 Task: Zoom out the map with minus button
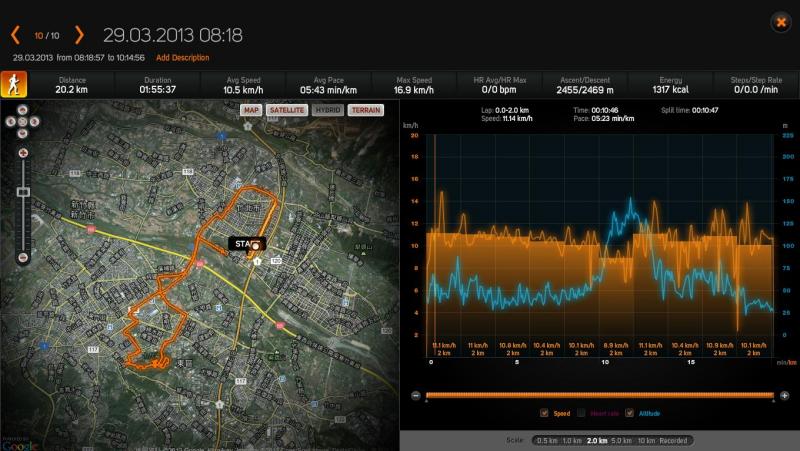tap(22, 257)
